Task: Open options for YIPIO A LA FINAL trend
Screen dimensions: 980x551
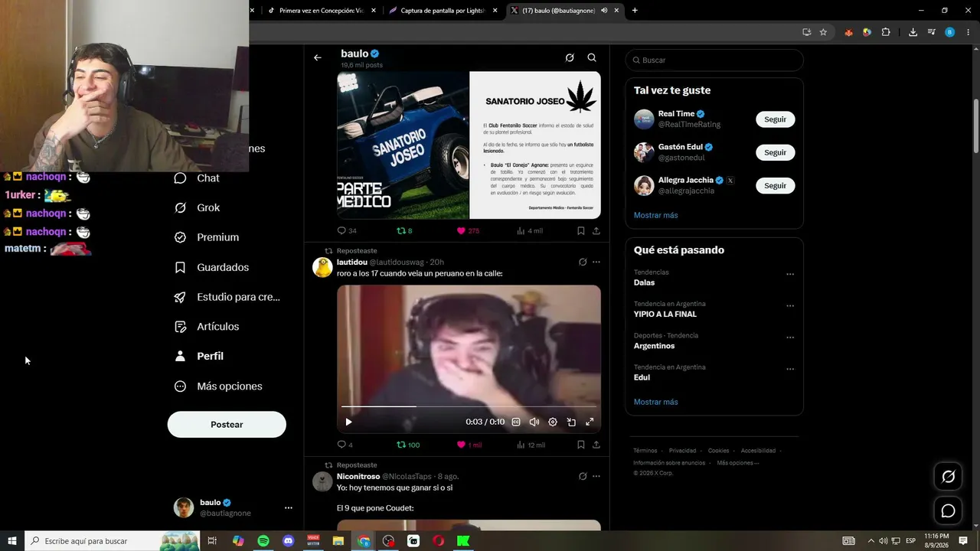Action: 790,305
